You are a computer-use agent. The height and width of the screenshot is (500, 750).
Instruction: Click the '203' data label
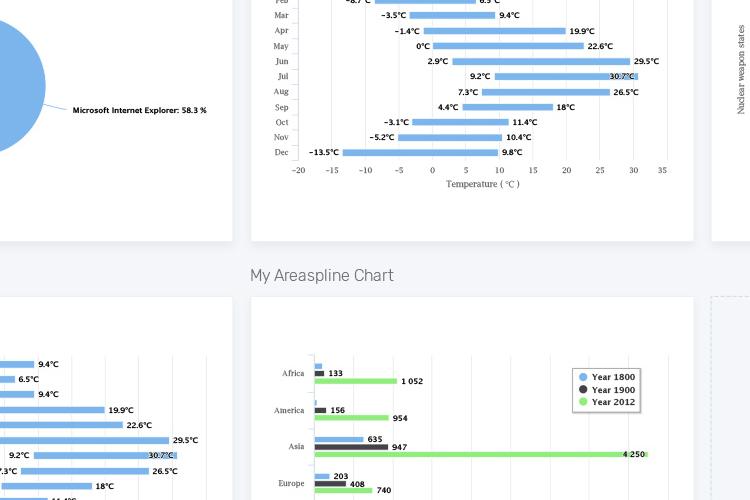pos(341,476)
